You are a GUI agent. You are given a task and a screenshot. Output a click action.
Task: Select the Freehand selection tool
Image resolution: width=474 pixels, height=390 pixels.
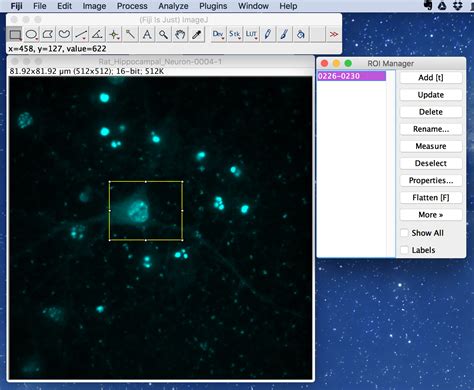click(64, 34)
